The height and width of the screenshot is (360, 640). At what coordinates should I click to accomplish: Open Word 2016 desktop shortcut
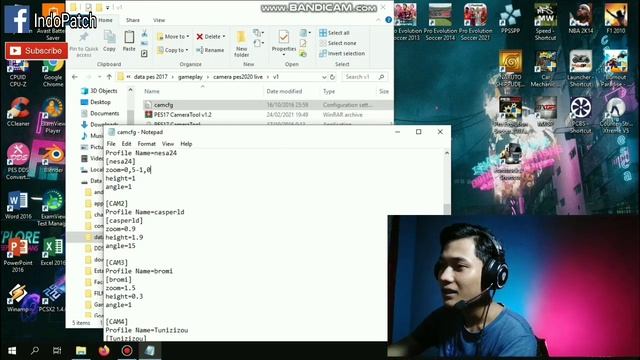[x=18, y=205]
